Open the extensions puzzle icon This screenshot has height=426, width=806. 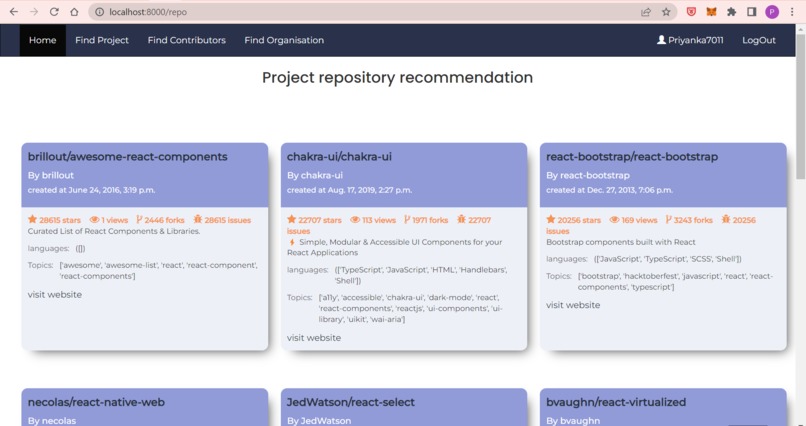731,12
